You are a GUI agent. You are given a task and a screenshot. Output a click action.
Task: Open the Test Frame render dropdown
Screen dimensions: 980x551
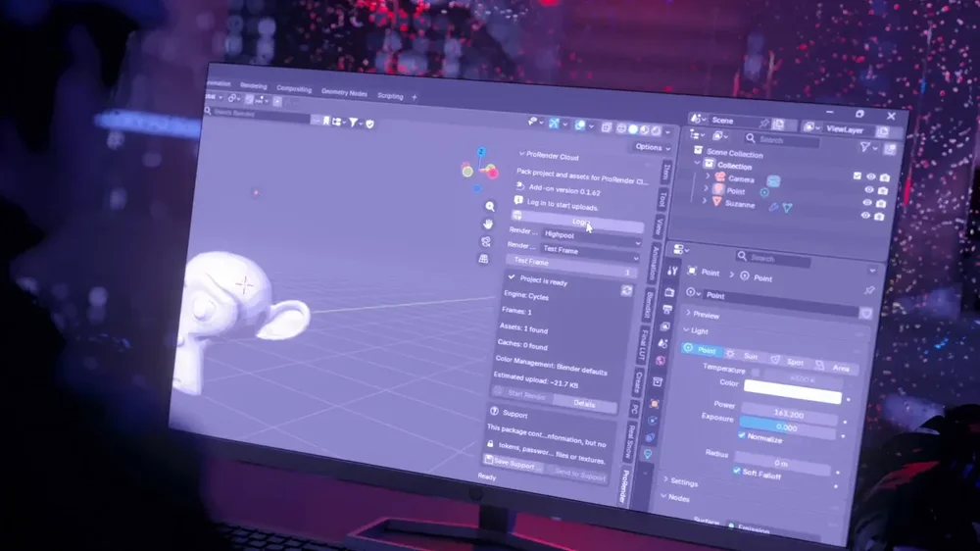[589, 252]
